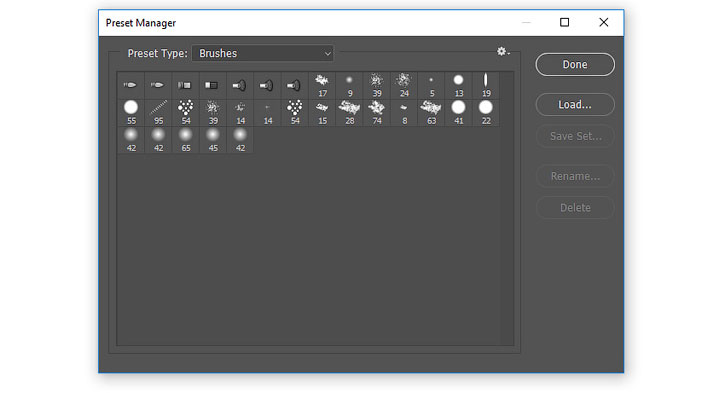Choose the scatter brush labeled 24
This screenshot has width=725, height=393.
(404, 86)
